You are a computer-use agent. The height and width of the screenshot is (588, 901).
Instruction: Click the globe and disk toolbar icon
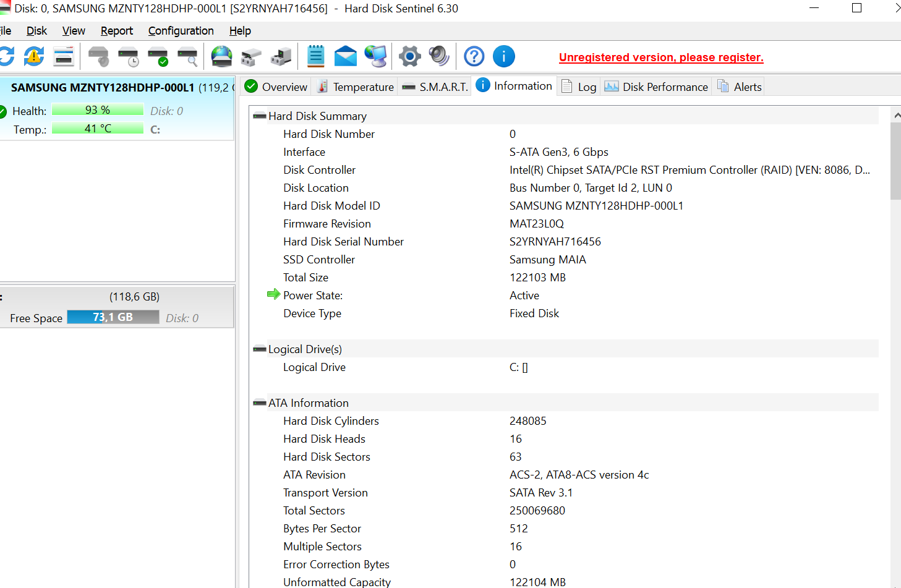click(221, 57)
